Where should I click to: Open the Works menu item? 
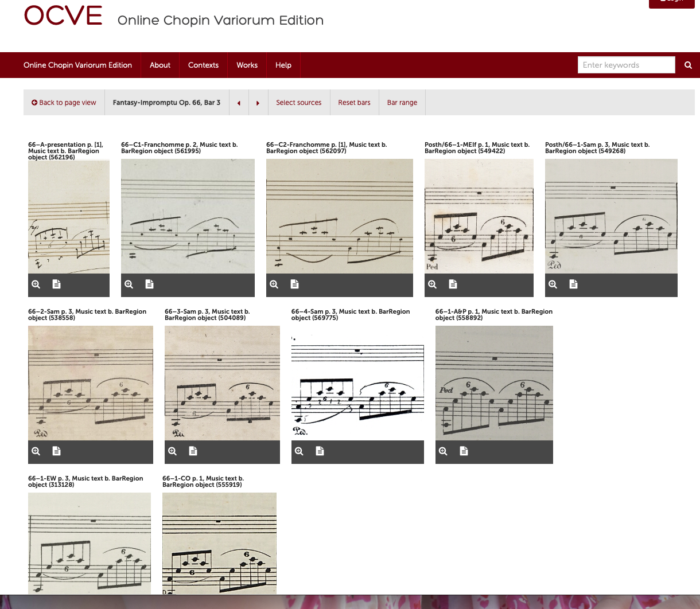pos(247,65)
